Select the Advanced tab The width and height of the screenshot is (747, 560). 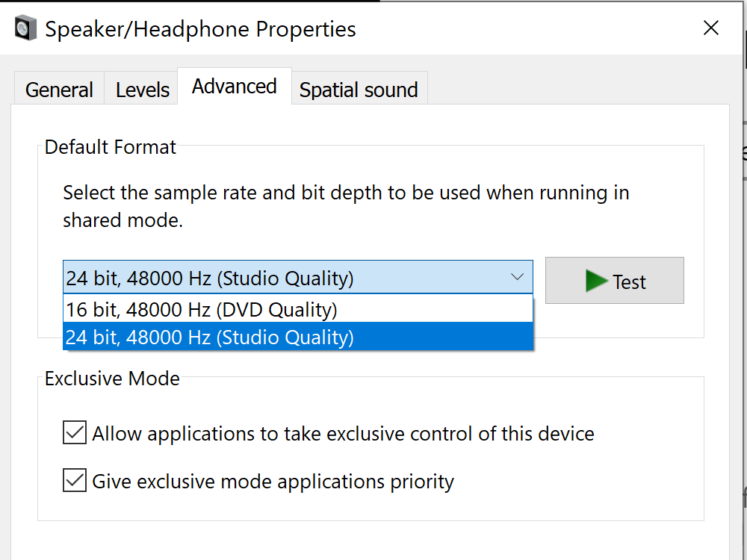pos(234,87)
